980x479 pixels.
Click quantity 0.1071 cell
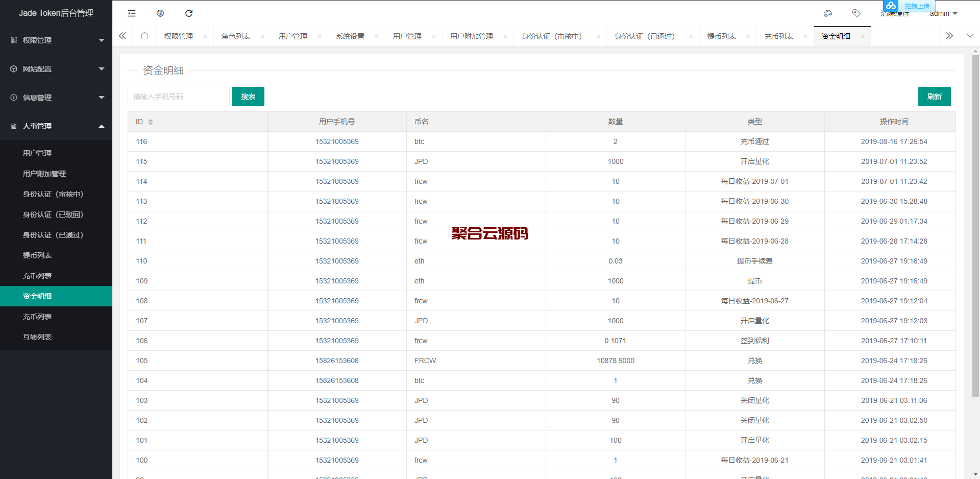[616, 341]
